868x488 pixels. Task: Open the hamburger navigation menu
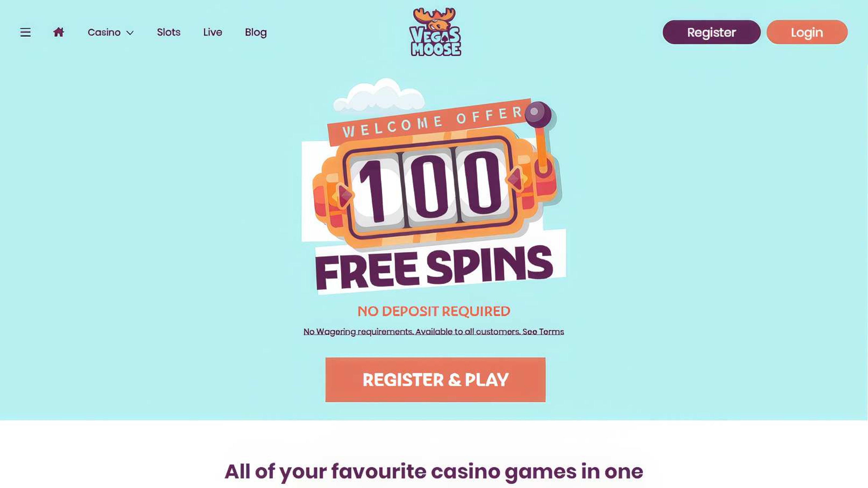click(x=25, y=32)
